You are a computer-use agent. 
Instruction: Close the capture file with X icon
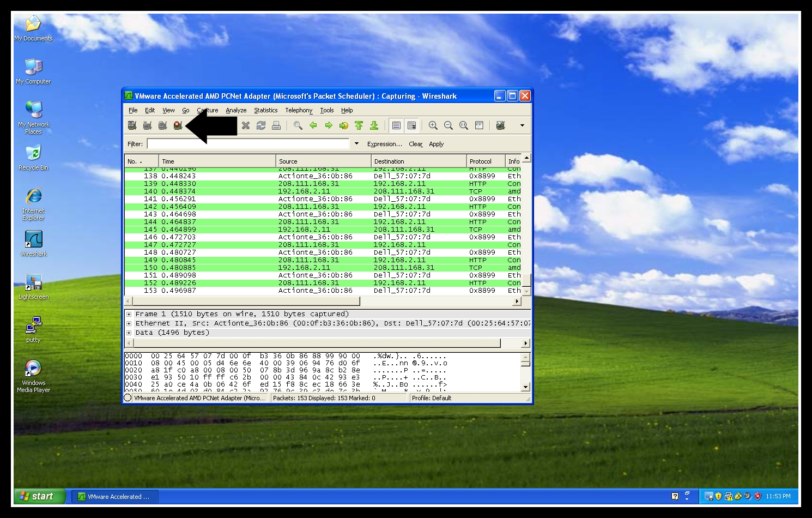246,125
